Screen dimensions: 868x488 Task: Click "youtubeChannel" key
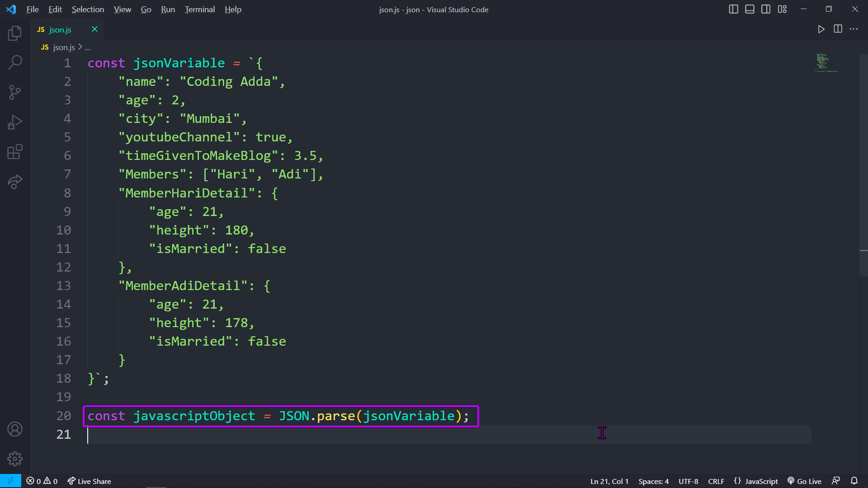179,137
